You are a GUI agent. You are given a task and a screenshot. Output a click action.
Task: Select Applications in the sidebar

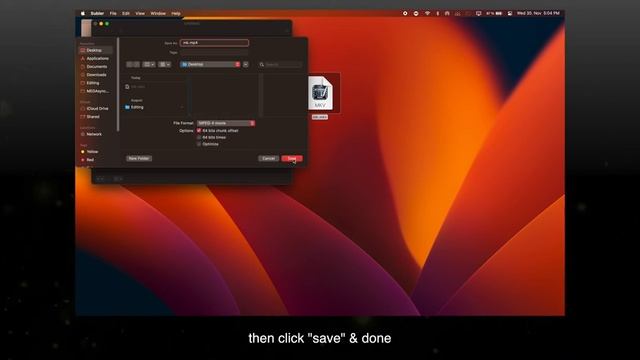[96, 58]
